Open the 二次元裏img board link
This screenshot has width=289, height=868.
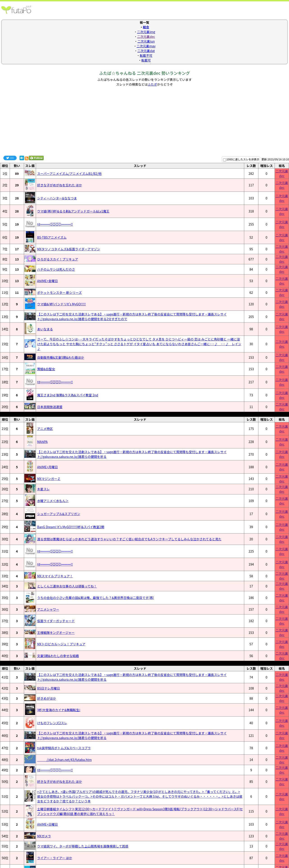[146, 32]
